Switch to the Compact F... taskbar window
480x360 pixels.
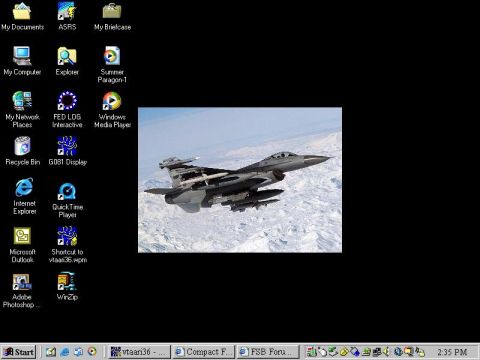point(204,352)
